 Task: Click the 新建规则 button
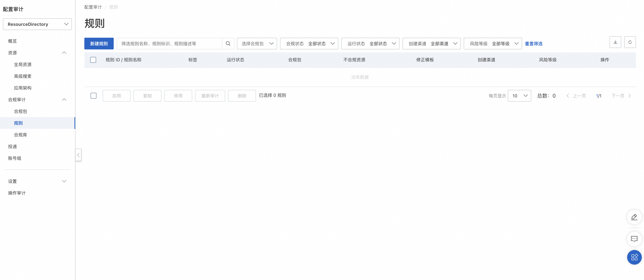pos(99,44)
